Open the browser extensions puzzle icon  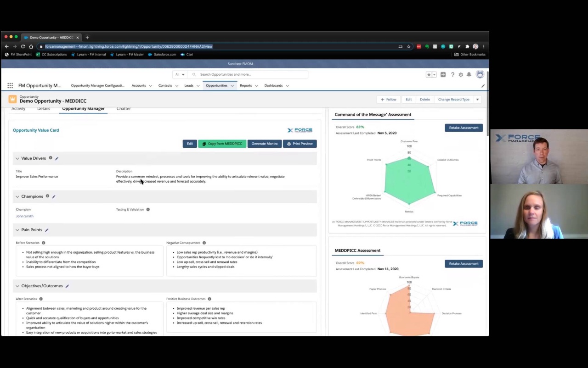467,46
